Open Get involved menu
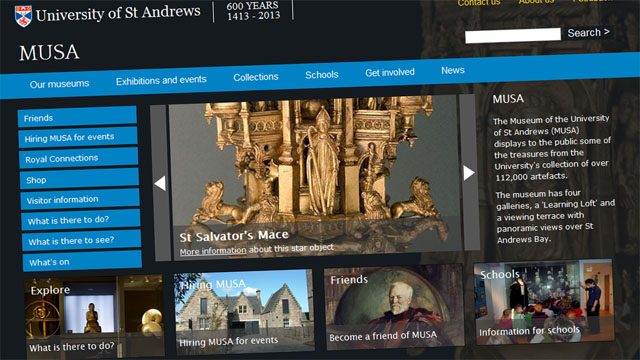Image resolution: width=640 pixels, height=360 pixels. pyautogui.click(x=390, y=73)
